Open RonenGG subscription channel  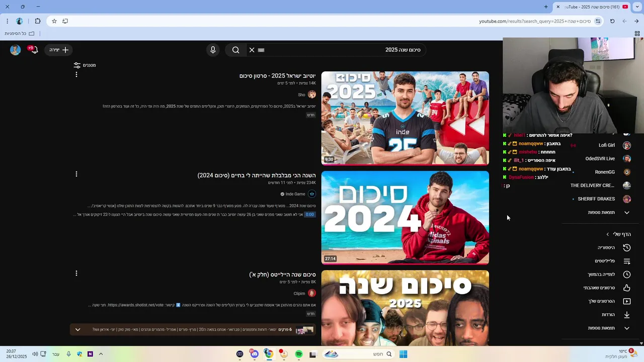600,172
